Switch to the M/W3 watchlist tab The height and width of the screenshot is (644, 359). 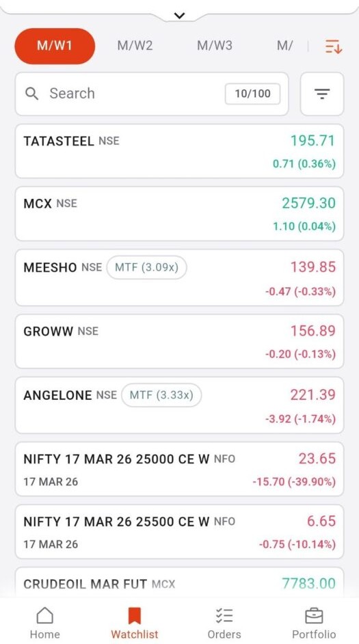(215, 46)
